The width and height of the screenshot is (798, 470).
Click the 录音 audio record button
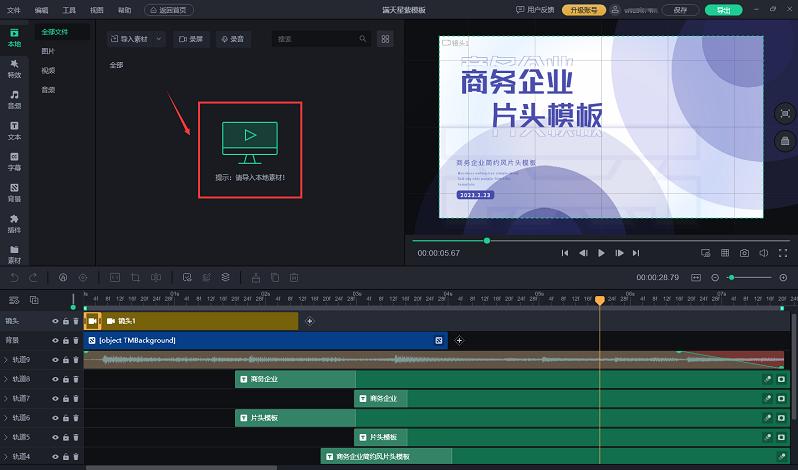click(233, 39)
